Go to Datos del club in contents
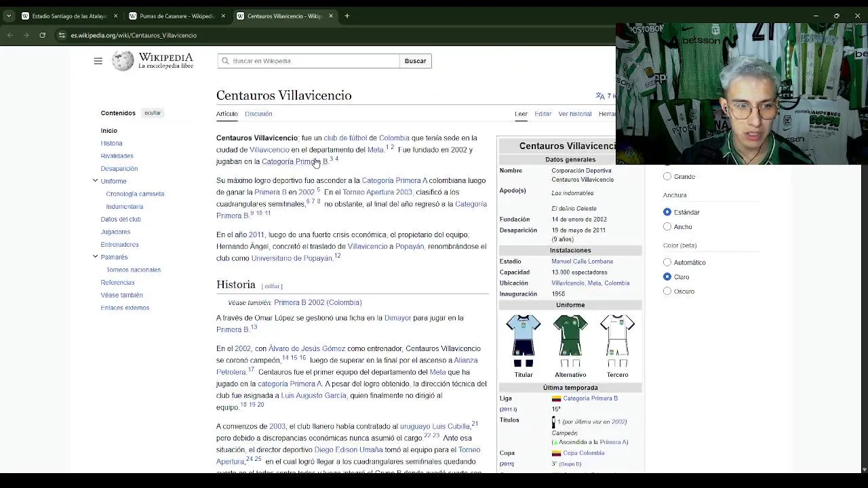Screen dimensions: 868x488 coord(121,219)
